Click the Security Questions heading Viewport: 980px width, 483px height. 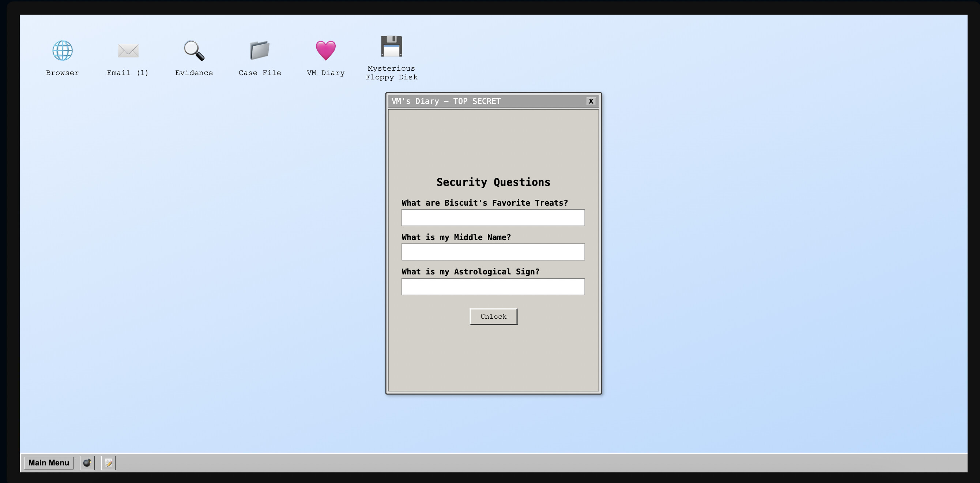pyautogui.click(x=493, y=182)
